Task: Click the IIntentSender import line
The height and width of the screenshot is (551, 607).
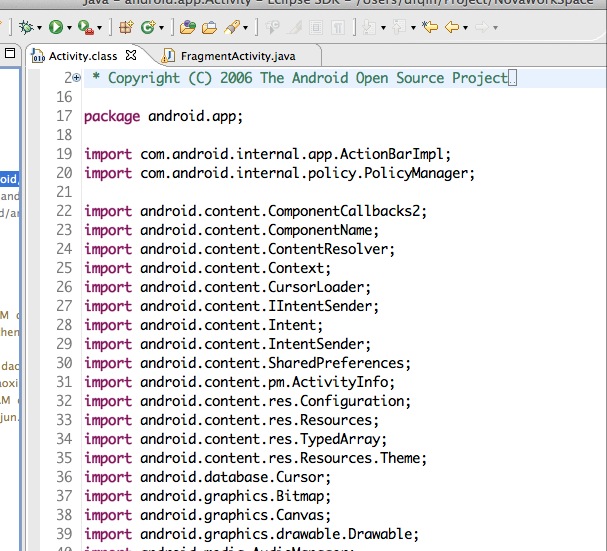Action: [x=231, y=306]
